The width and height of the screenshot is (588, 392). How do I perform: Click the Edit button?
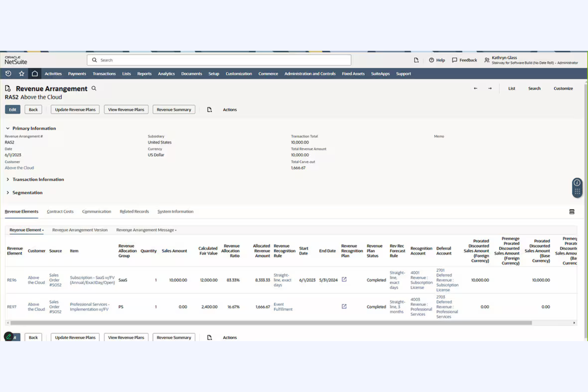[12, 109]
